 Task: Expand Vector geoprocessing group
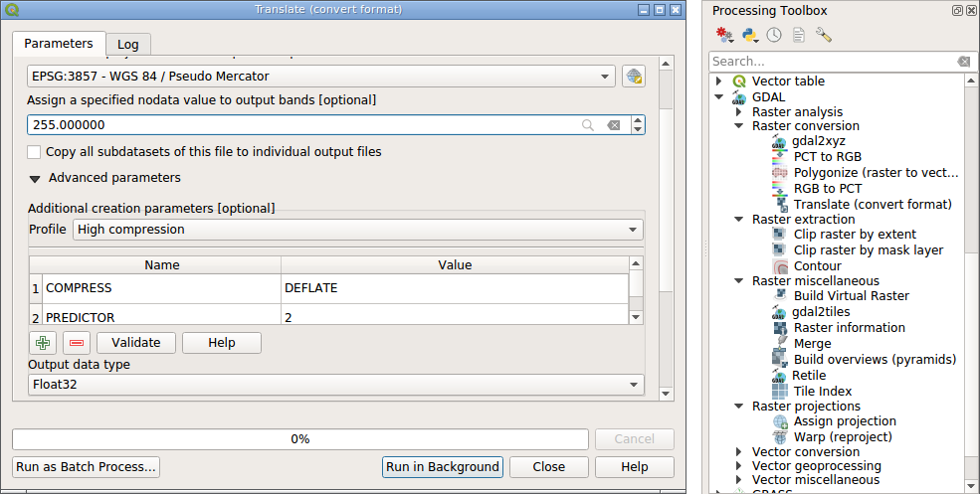[739, 466]
